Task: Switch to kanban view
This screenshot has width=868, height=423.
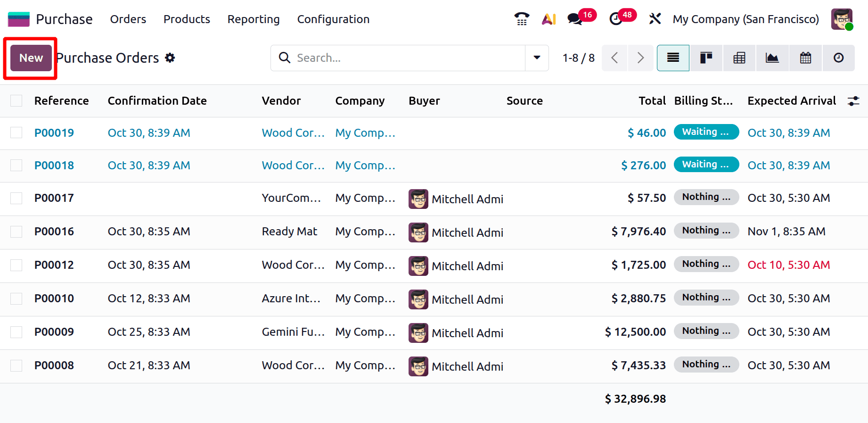Action: click(x=706, y=58)
